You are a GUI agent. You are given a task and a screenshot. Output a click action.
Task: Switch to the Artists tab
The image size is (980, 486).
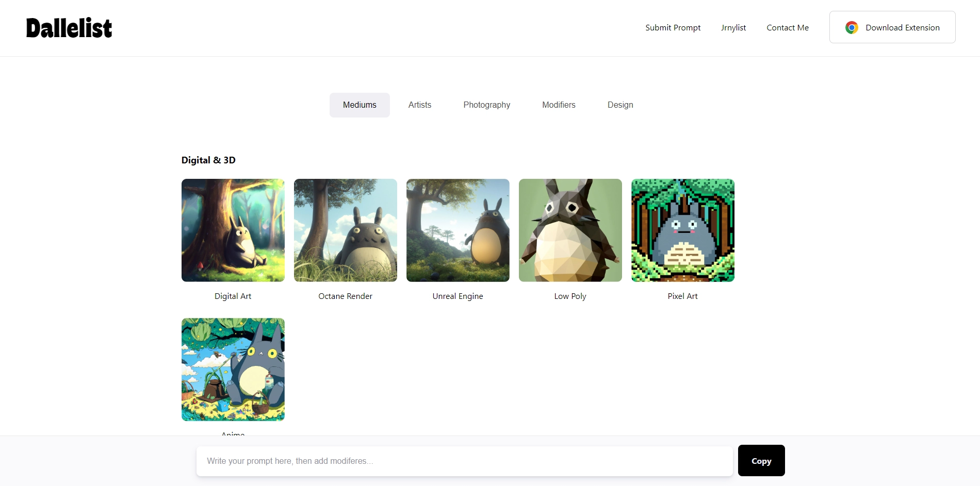tap(420, 105)
